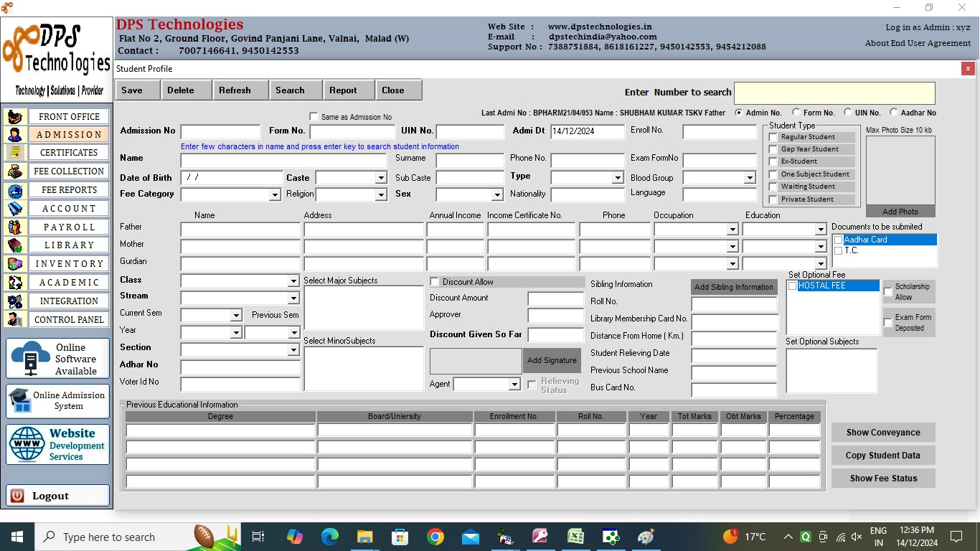Check Same as Admission No box
980x551 pixels.
click(x=314, y=116)
